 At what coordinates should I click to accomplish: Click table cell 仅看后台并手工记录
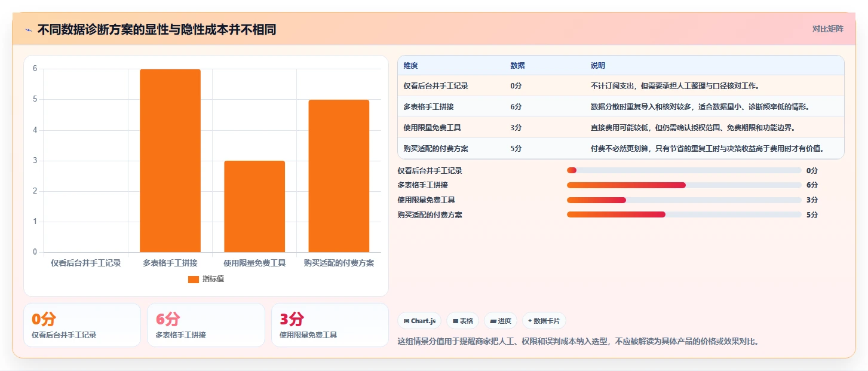(x=435, y=86)
